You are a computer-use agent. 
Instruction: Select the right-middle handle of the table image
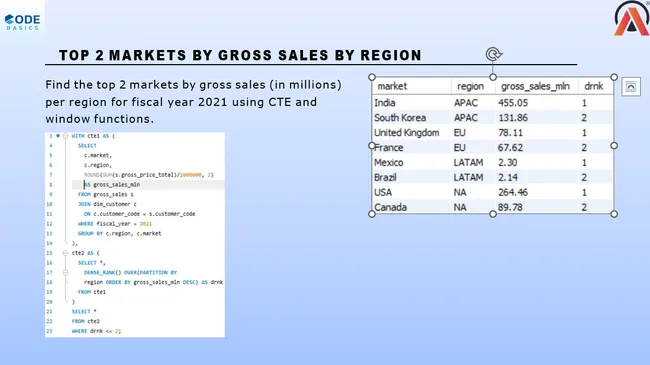(x=614, y=146)
